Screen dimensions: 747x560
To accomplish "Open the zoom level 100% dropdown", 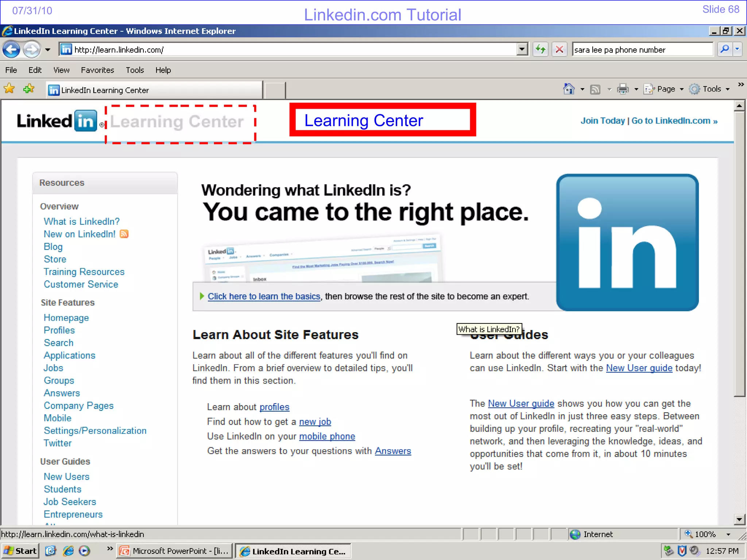I will pyautogui.click(x=728, y=534).
